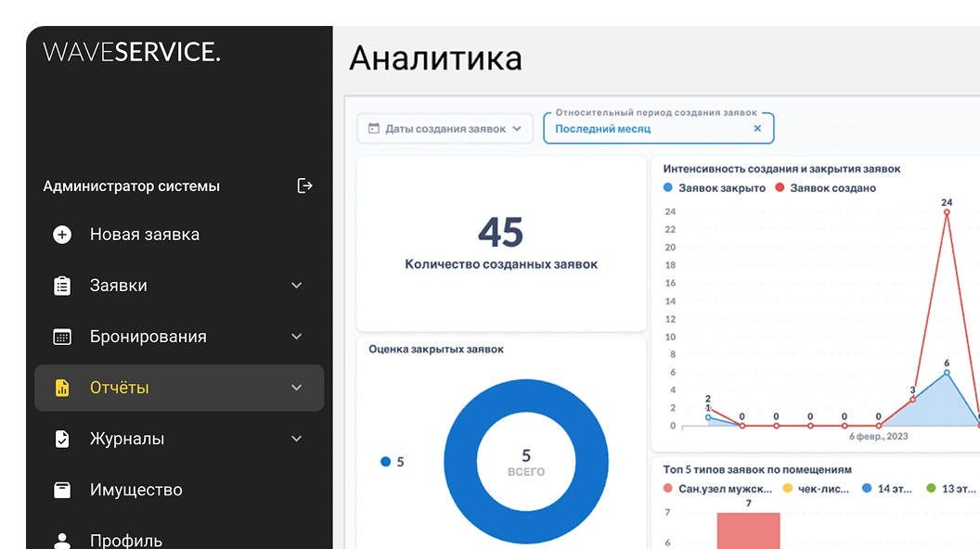Select the chart icon next to Отчёты
The height and width of the screenshot is (549, 980).
60,387
